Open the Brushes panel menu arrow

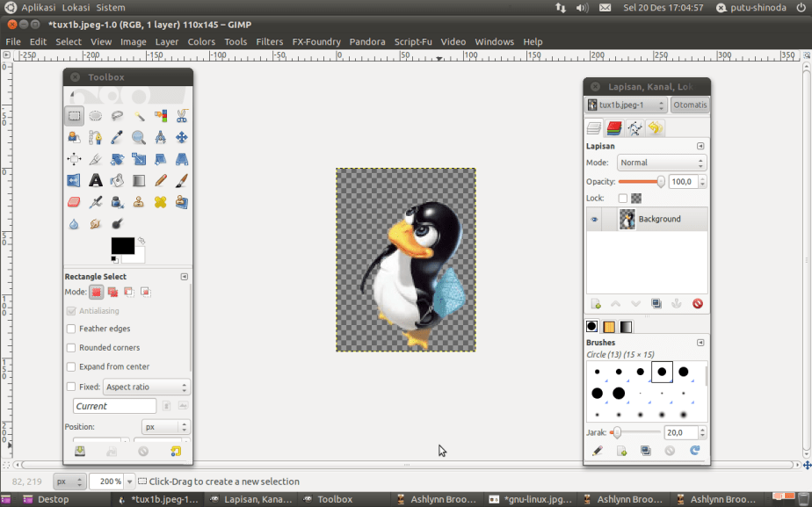700,343
